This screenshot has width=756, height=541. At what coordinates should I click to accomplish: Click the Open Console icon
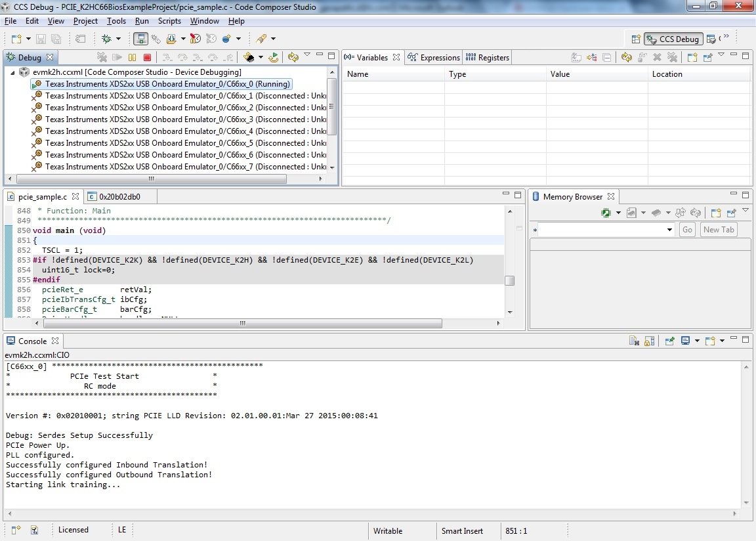pyautogui.click(x=709, y=341)
